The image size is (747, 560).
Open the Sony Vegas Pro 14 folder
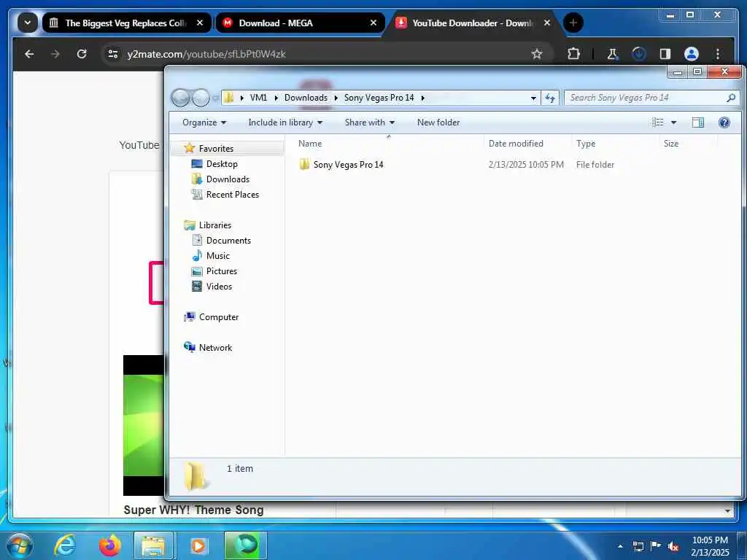point(348,165)
